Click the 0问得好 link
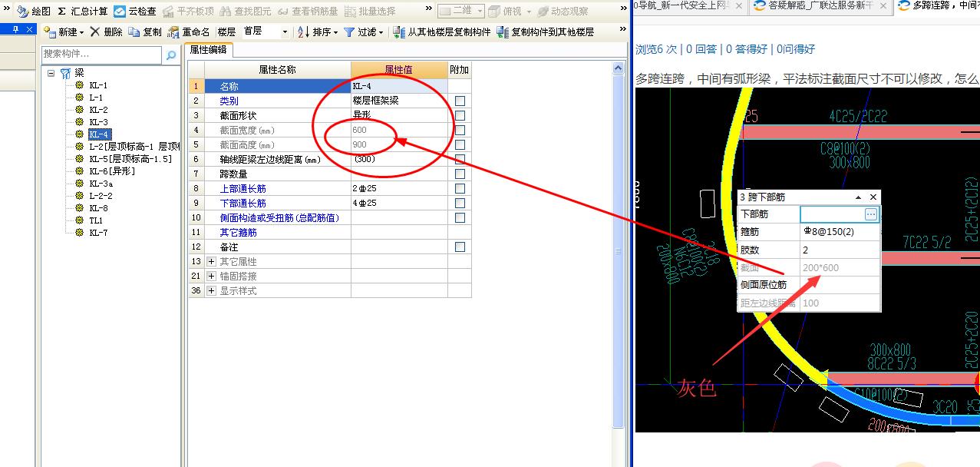The height and width of the screenshot is (467, 980). [x=796, y=49]
